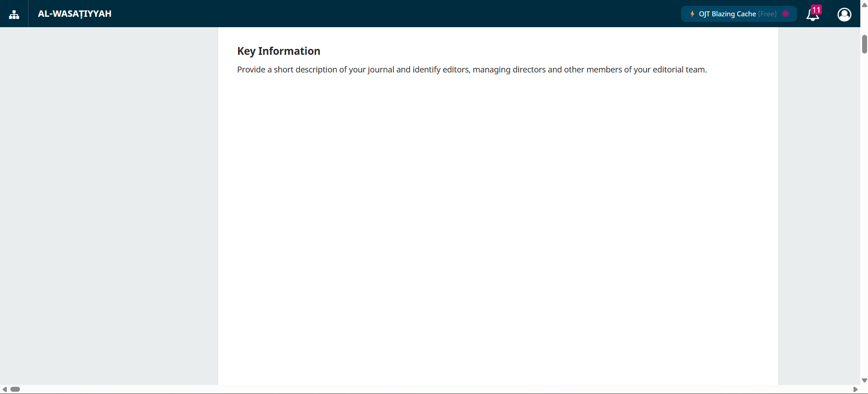Click the horizontal scrollbar thumb
Image resolution: width=868 pixels, height=394 pixels.
tap(15, 389)
